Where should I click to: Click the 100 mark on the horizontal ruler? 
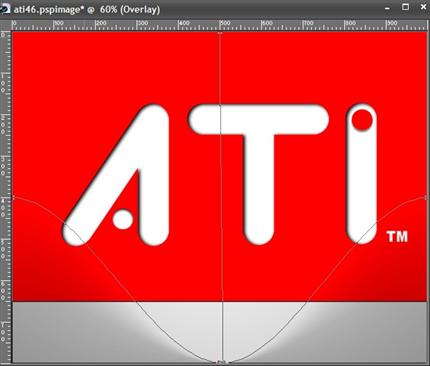coord(59,24)
